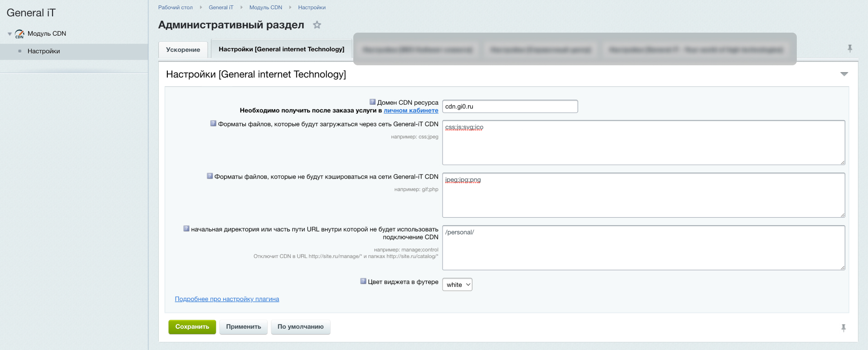Collapse the Модуль CDN tree node
The image size is (868, 350).
pos(10,34)
